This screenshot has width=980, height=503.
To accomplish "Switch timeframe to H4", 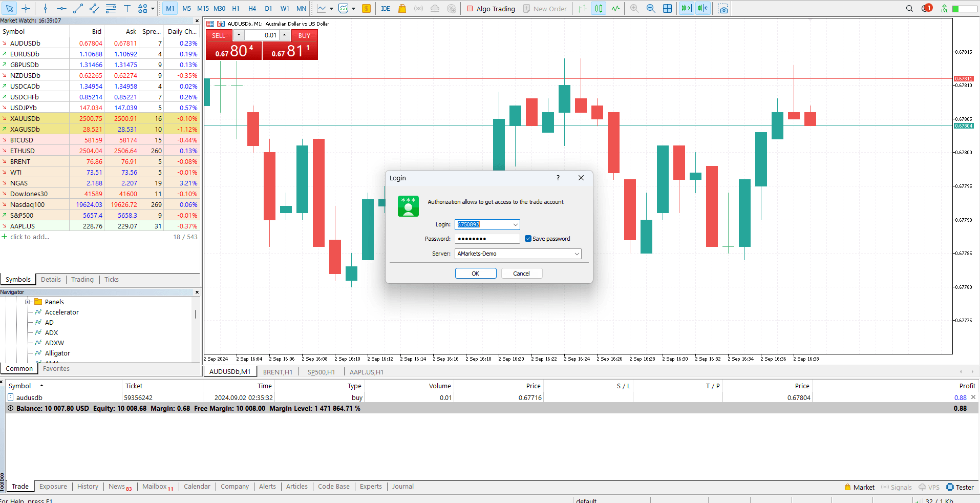I will pyautogui.click(x=252, y=8).
